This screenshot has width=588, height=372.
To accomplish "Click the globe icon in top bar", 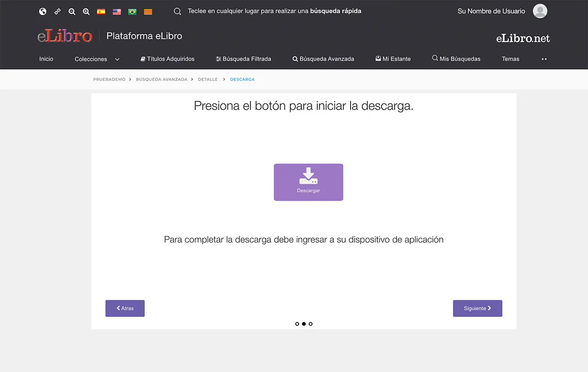I will point(43,12).
